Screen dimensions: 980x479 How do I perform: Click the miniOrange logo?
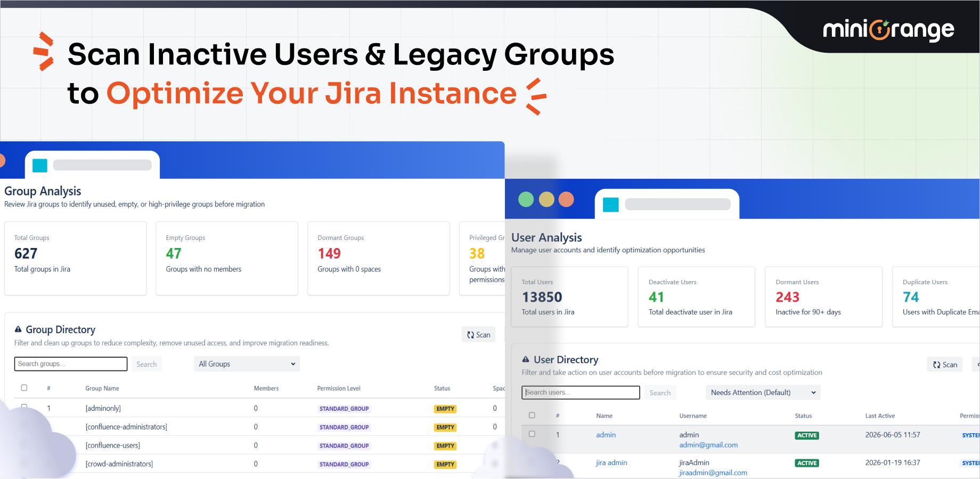coord(888,30)
